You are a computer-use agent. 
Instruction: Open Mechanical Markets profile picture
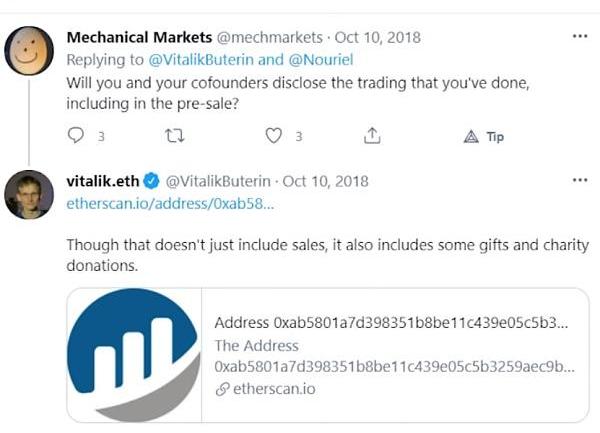click(x=29, y=50)
